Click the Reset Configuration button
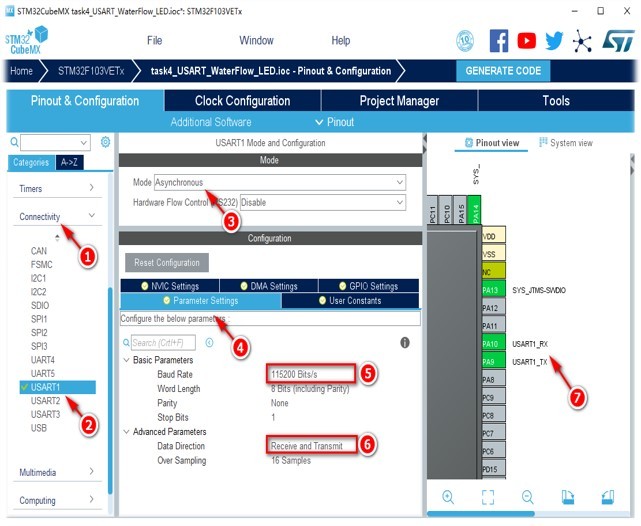The image size is (641, 526). click(x=167, y=262)
